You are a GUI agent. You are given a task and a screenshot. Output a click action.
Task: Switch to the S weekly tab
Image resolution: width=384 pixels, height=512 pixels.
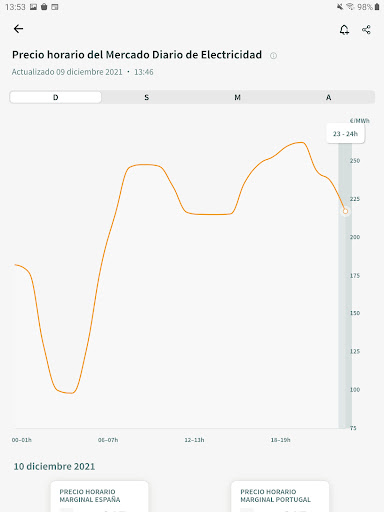pos(146,97)
